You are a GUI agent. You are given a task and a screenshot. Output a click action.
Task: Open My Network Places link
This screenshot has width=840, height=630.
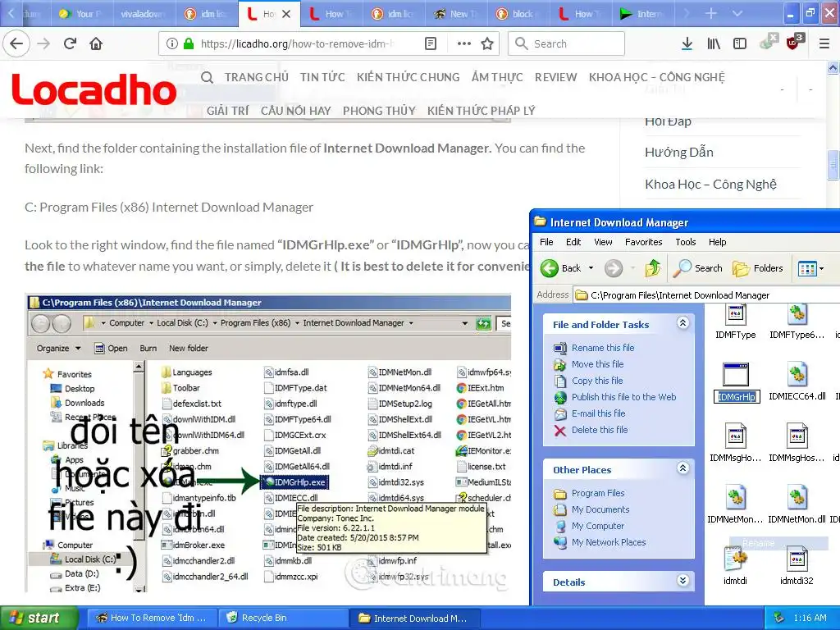click(x=609, y=542)
